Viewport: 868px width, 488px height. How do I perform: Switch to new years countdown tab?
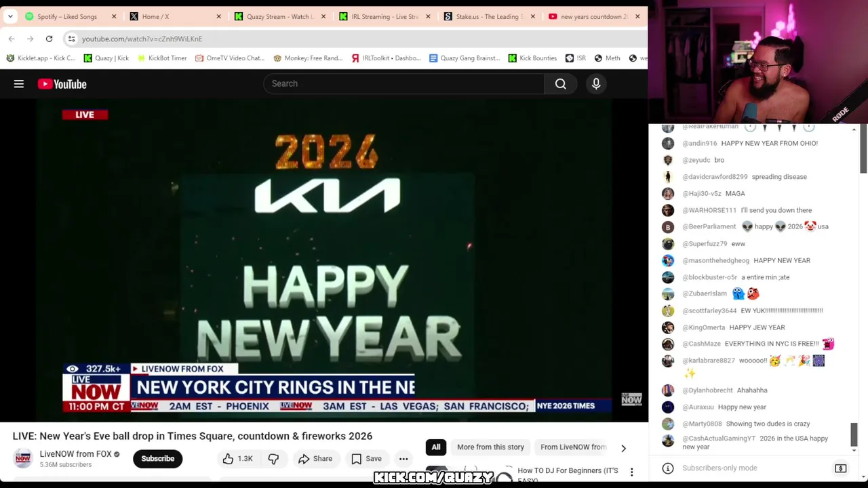point(595,16)
